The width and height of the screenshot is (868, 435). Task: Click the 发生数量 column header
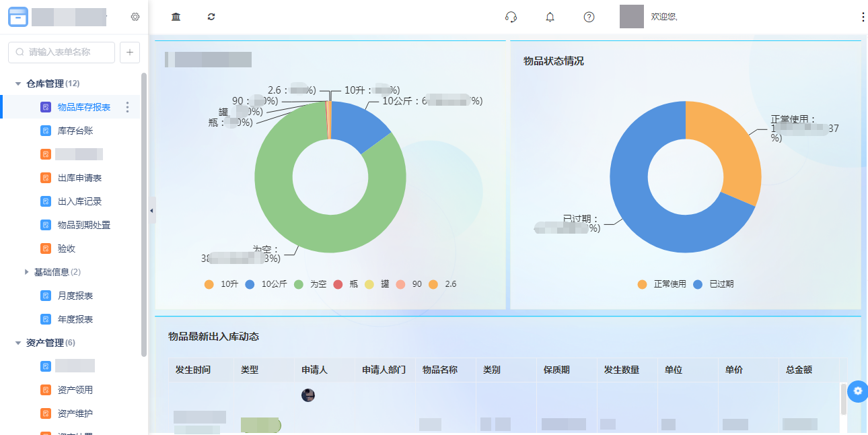point(622,370)
